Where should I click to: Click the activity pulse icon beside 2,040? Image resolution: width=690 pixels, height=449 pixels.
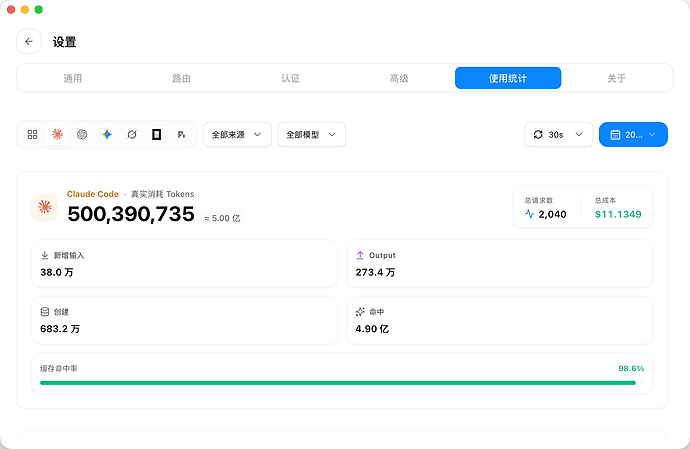529,214
